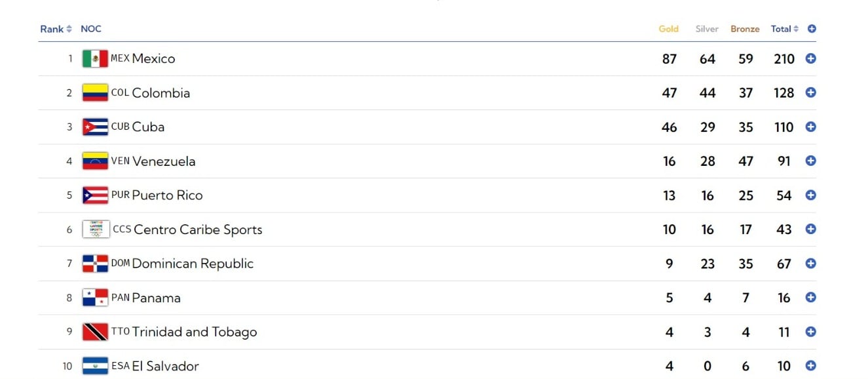Open the Dominican Republic country link
The image size is (868, 379).
pos(193,264)
